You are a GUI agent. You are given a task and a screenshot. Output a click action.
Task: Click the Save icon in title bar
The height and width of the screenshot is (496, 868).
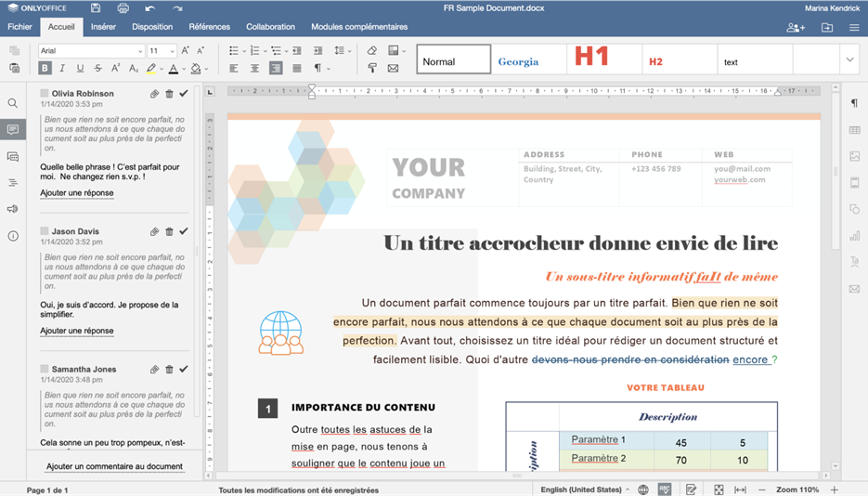(96, 7)
